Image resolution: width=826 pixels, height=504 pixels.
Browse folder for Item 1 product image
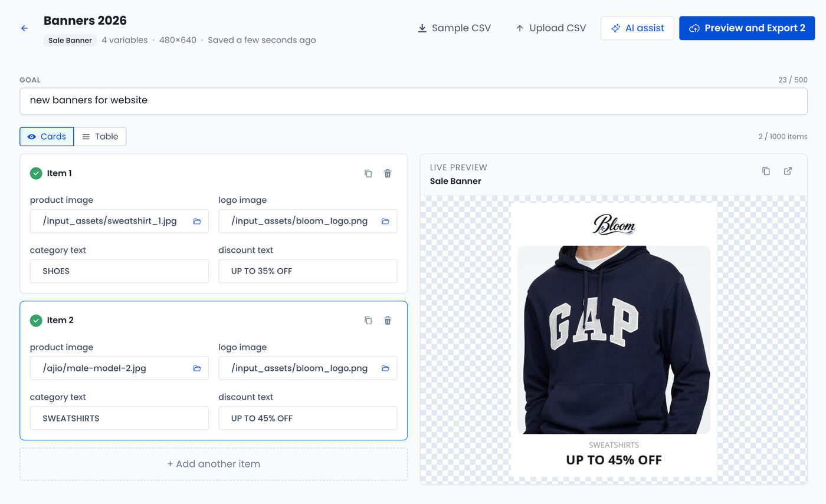pos(197,221)
